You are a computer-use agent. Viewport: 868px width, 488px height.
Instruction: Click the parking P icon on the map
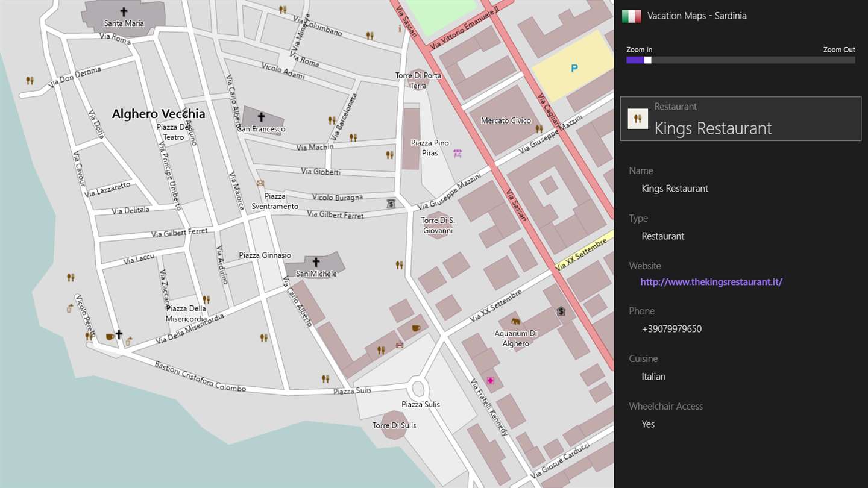pos(574,69)
